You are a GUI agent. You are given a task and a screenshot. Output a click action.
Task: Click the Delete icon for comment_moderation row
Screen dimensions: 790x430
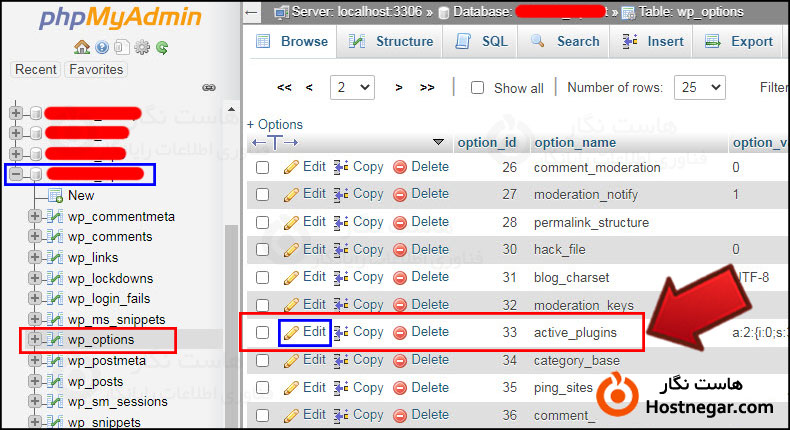click(x=399, y=167)
